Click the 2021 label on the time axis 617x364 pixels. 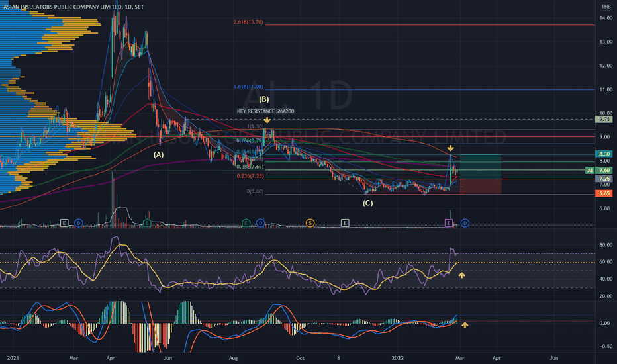coord(13,358)
